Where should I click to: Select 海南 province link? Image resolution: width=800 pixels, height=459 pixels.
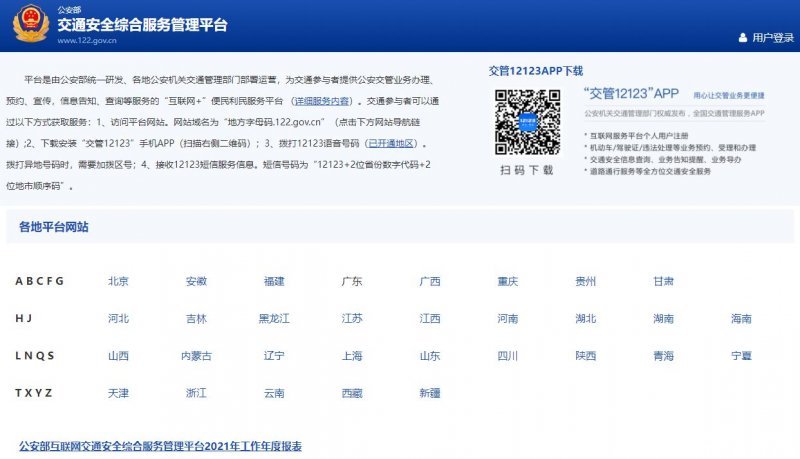(x=741, y=318)
